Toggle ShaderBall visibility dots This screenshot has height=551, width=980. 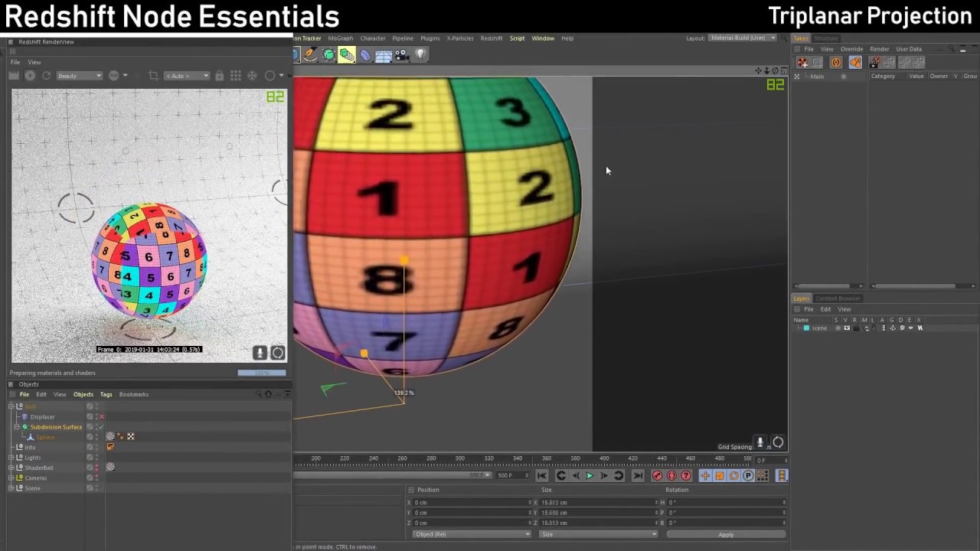coord(96,468)
